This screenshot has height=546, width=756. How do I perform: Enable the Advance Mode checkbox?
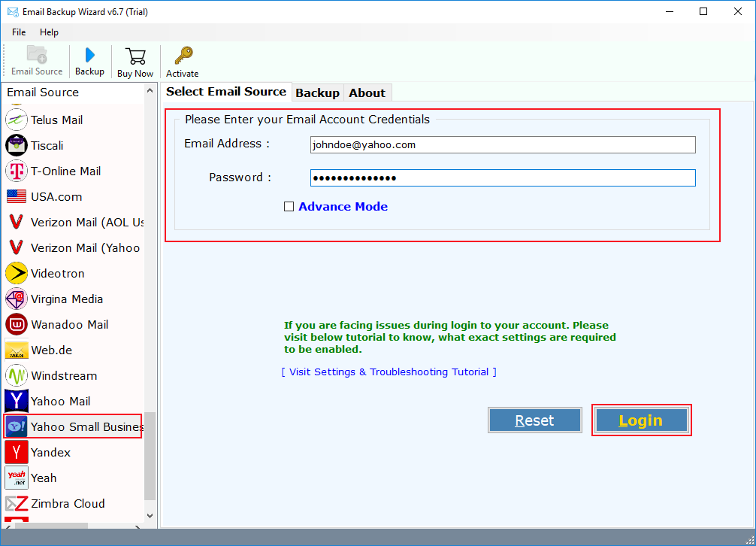tap(289, 206)
